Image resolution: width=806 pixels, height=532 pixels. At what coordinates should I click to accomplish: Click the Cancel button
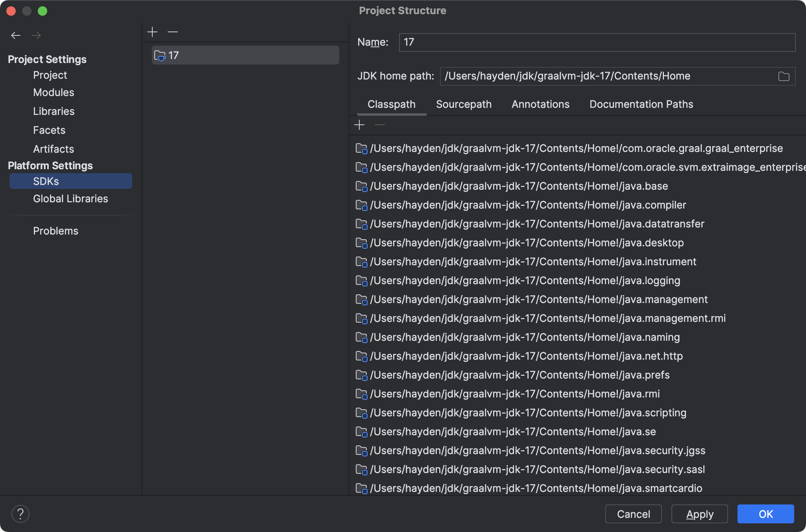coord(633,514)
